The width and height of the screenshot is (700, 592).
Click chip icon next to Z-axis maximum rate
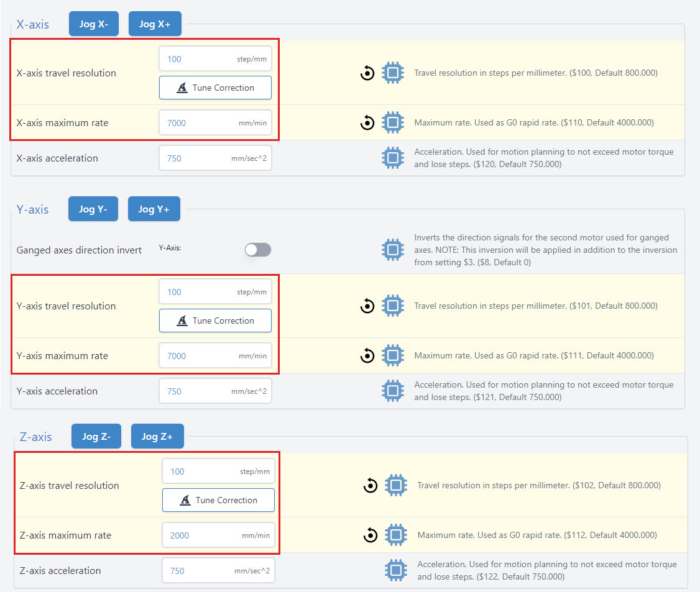pos(395,535)
